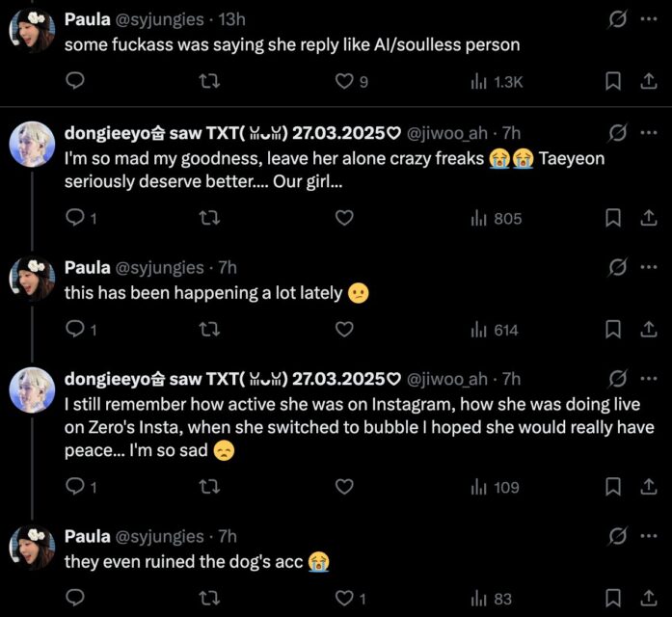Open the 7h timestamp on the last tweet
This screenshot has height=617, width=672.
[x=228, y=535]
